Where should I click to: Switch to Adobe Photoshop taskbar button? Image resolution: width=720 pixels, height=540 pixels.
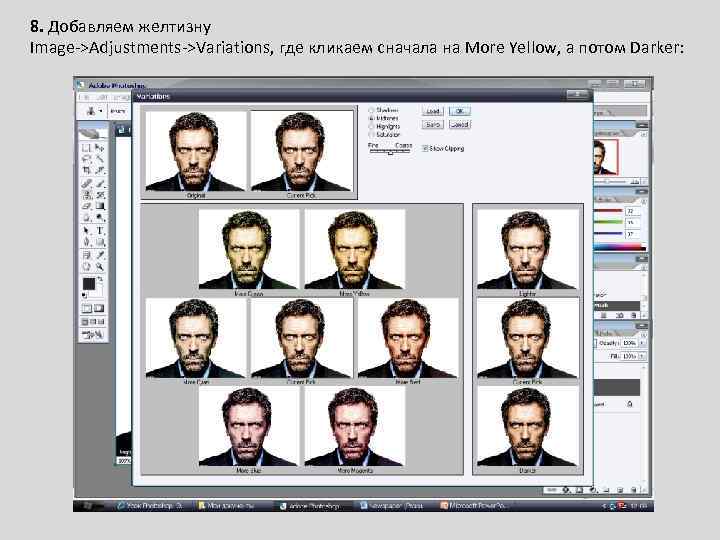point(315,506)
